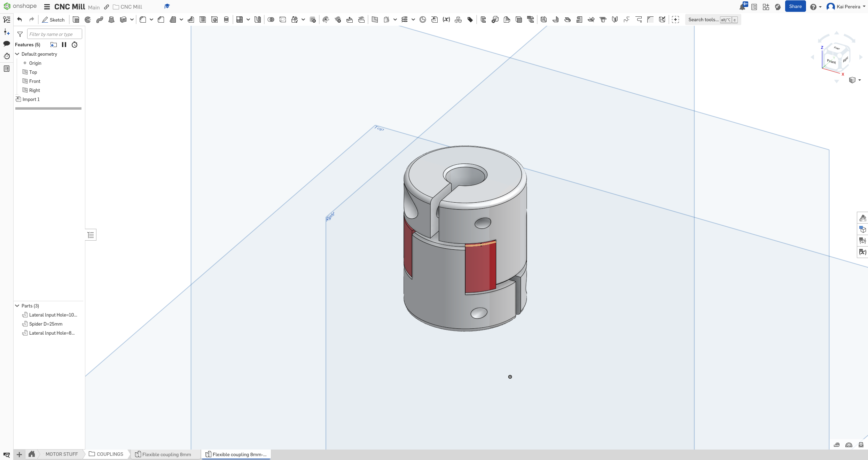Open the document hamburger menu

point(46,7)
